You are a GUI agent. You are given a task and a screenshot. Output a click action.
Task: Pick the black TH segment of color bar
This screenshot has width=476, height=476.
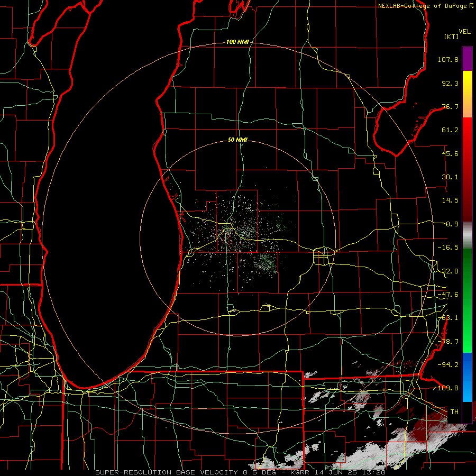coord(467,412)
